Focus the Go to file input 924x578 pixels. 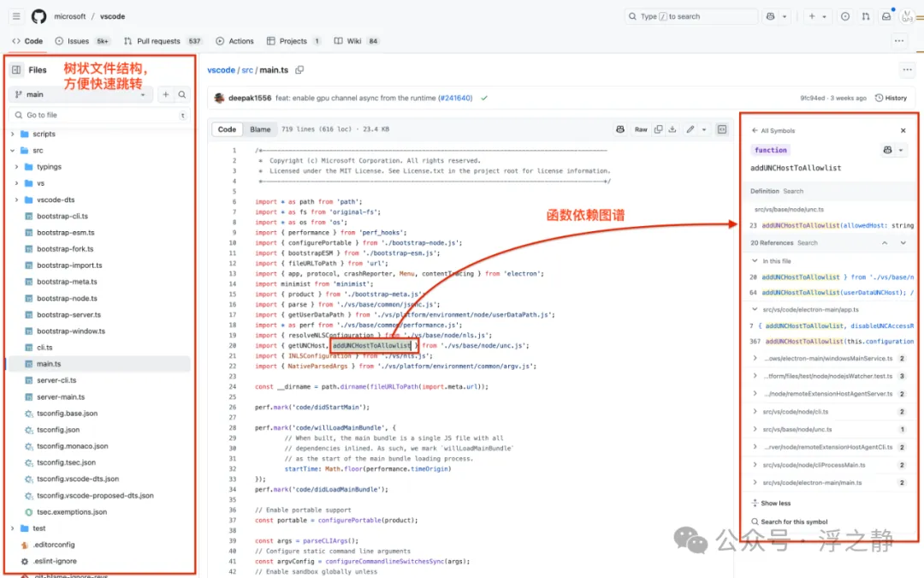(x=100, y=115)
